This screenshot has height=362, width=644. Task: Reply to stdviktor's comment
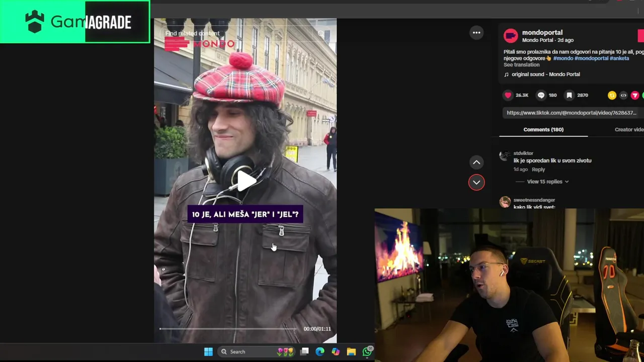pyautogui.click(x=538, y=169)
